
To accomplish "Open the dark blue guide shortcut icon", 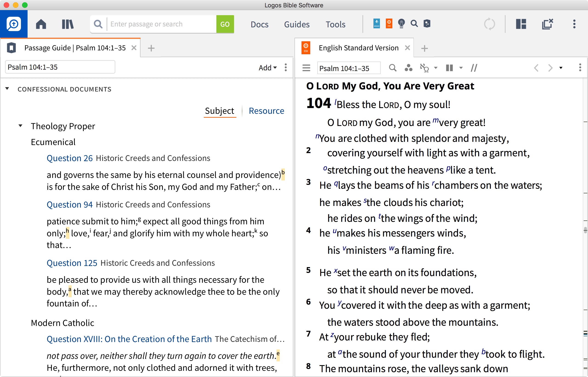I will pyautogui.click(x=427, y=23).
